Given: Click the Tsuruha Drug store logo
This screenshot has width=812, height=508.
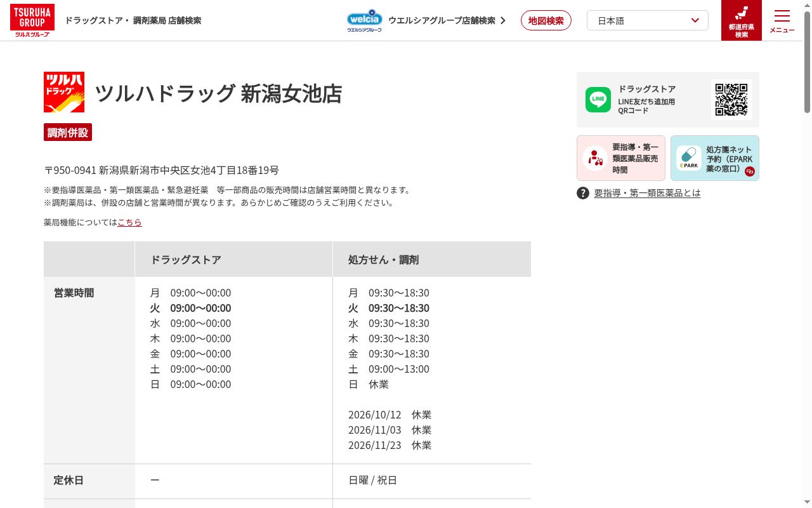Looking at the screenshot, I should (x=64, y=92).
